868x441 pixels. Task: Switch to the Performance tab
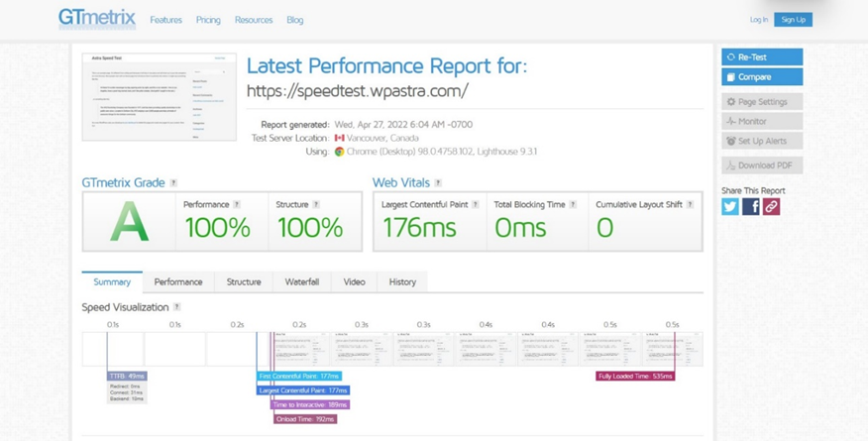pos(178,281)
